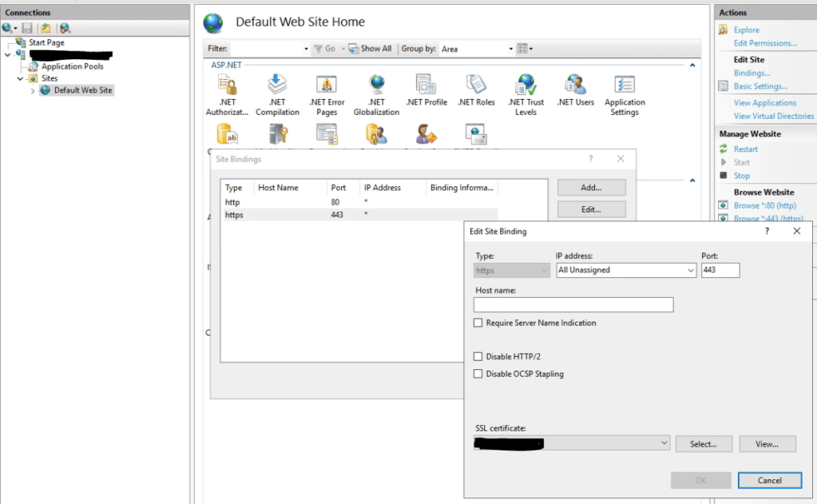Open the .NET Trust Levels icon

[x=525, y=85]
